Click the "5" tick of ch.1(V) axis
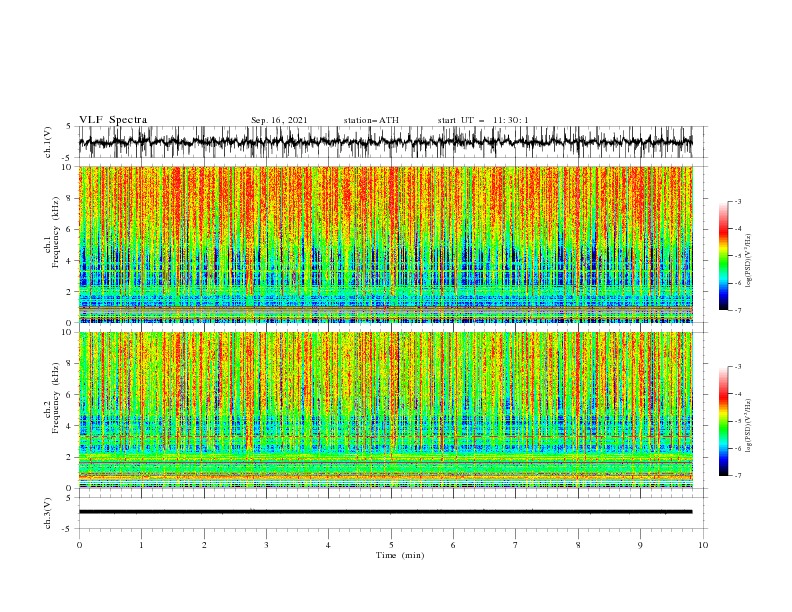792x612 pixels. (69, 127)
